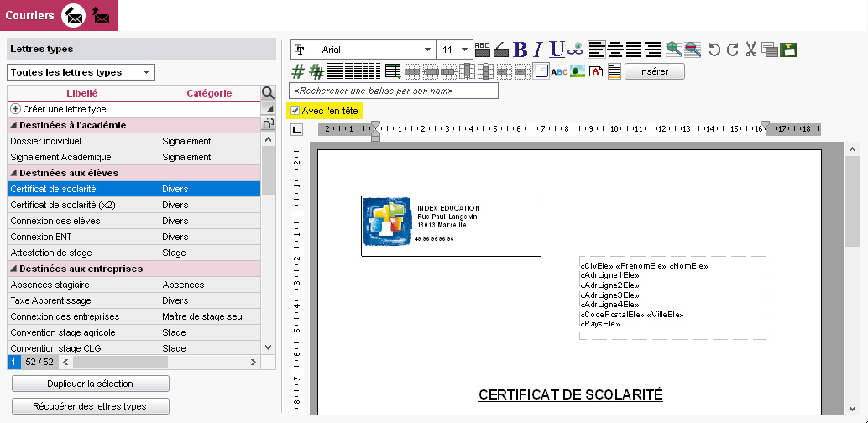This screenshot has width=868, height=423.
Task: Click the font color pencil icon
Action: pos(501,50)
